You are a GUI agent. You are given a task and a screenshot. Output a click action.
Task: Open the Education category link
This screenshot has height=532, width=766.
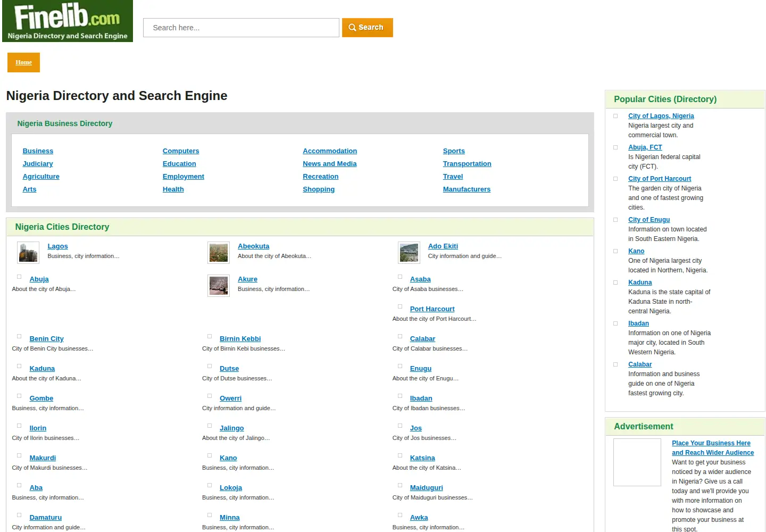pos(179,164)
